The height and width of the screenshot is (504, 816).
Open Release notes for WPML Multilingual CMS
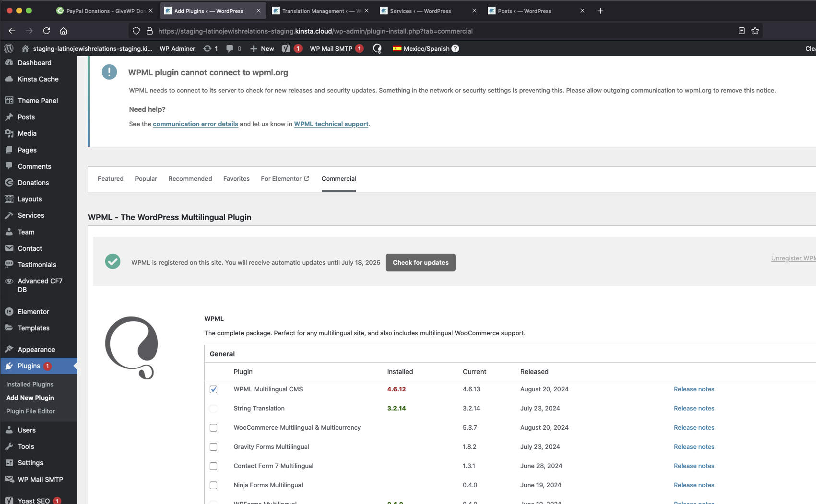694,389
